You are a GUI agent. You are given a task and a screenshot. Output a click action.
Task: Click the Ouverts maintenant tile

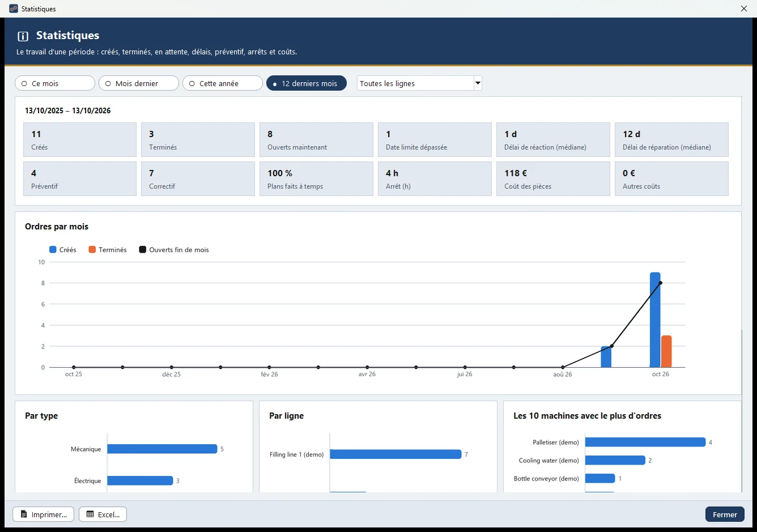point(316,140)
